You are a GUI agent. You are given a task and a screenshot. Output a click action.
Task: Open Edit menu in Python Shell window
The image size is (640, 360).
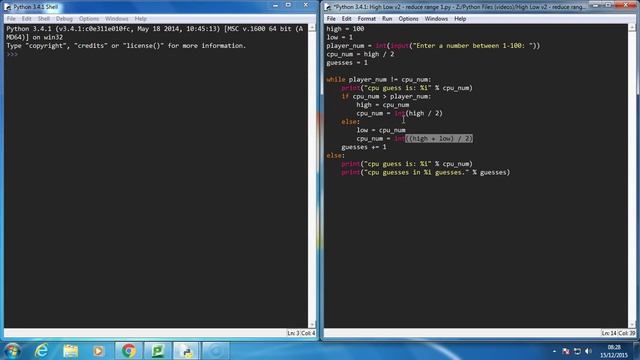[x=27, y=19]
